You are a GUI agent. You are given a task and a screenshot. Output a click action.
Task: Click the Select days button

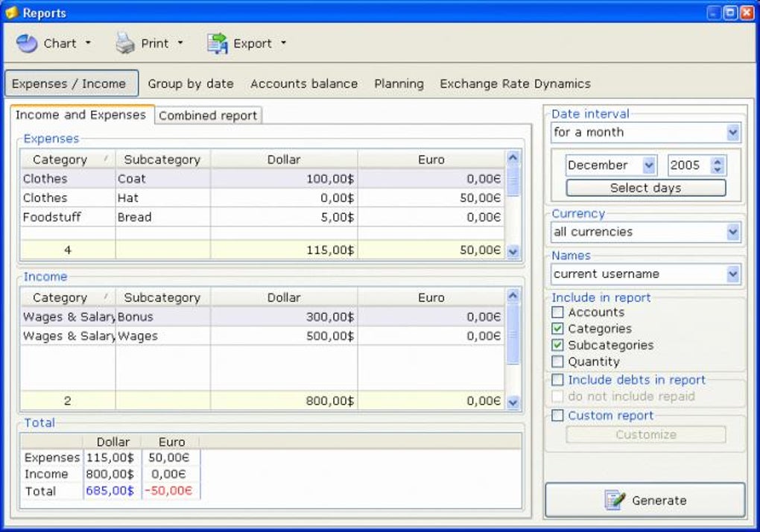pyautogui.click(x=645, y=188)
